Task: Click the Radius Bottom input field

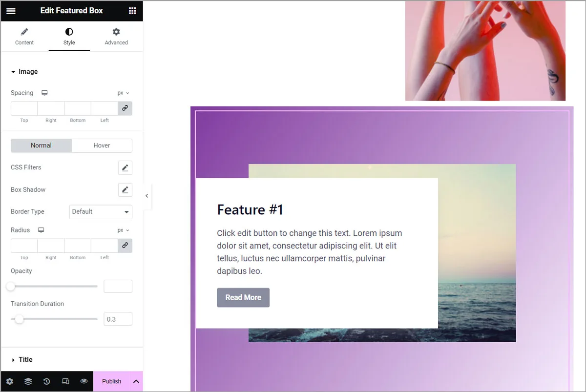Action: tap(78, 246)
